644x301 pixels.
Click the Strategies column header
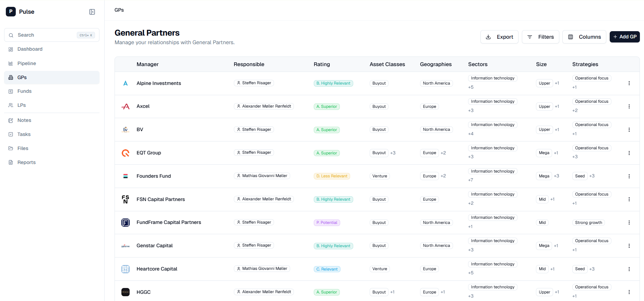pos(585,64)
